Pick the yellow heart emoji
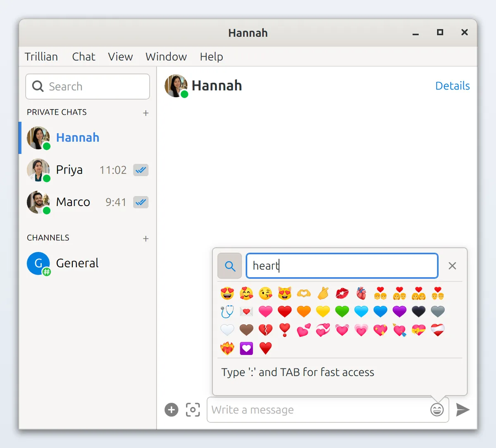The height and width of the screenshot is (448, 496). (x=323, y=311)
